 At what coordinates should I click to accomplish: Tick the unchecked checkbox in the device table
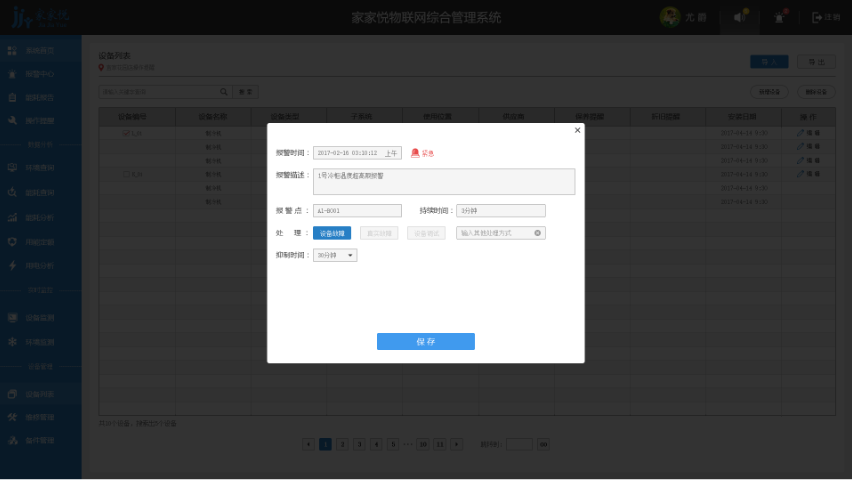pos(126,174)
